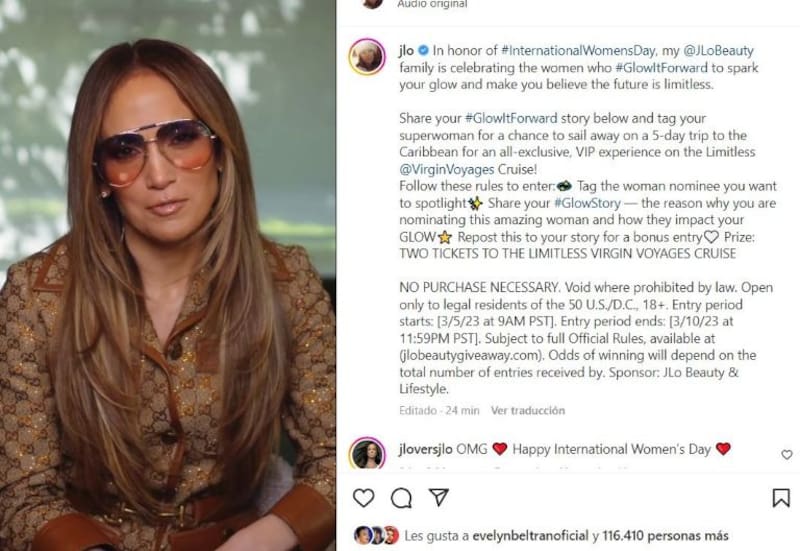Share post via paper plane icon

(x=439, y=497)
